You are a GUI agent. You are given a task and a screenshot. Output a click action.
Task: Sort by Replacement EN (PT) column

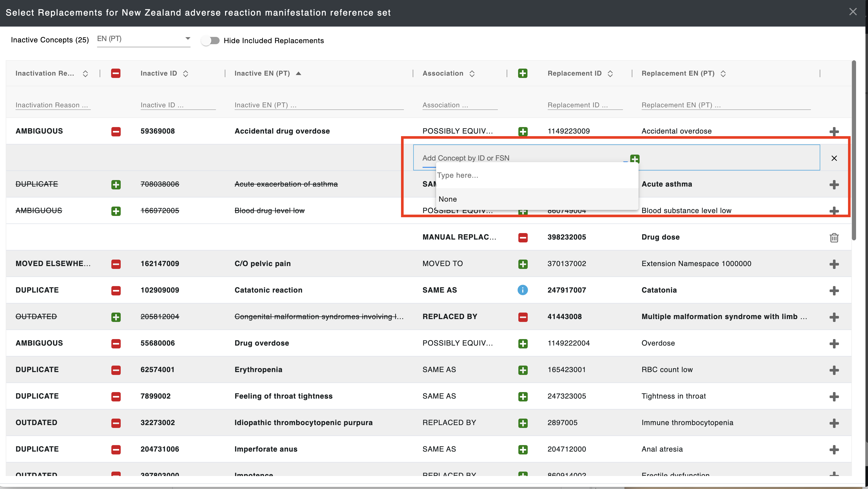point(723,74)
